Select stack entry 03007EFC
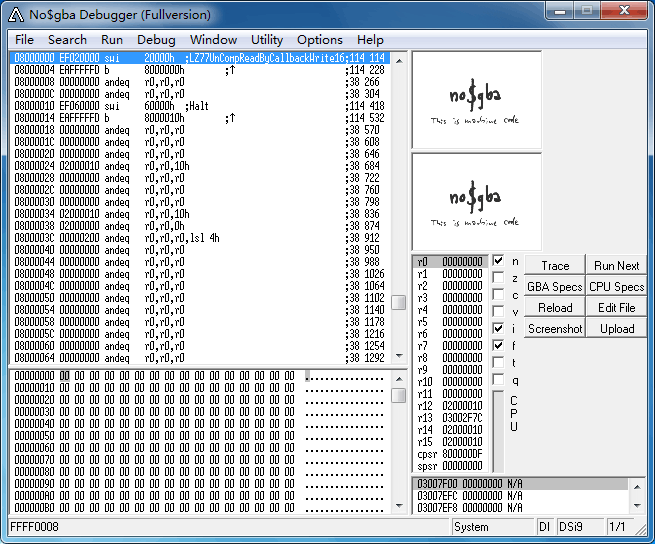The width and height of the screenshot is (655, 544). (520, 496)
